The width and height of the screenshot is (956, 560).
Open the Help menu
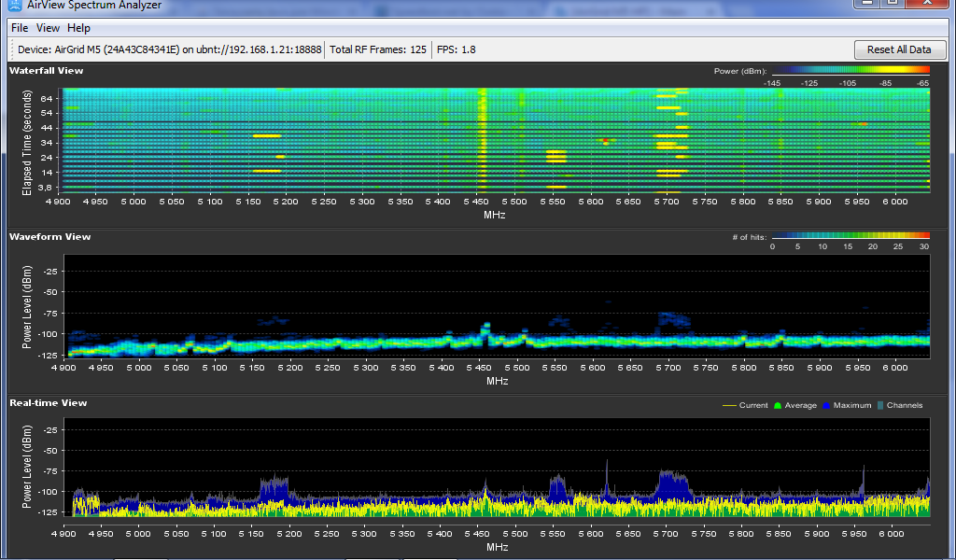pyautogui.click(x=79, y=28)
